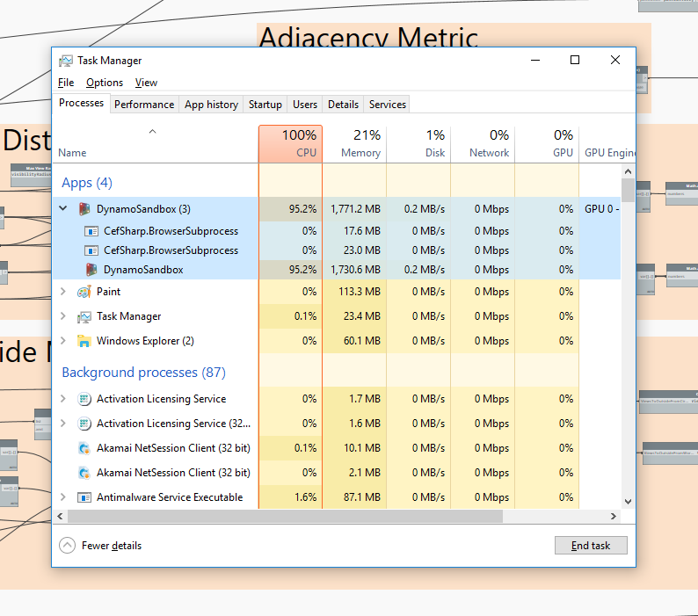The image size is (698, 616).
Task: Expand the Paint process row
Action: 63,292
